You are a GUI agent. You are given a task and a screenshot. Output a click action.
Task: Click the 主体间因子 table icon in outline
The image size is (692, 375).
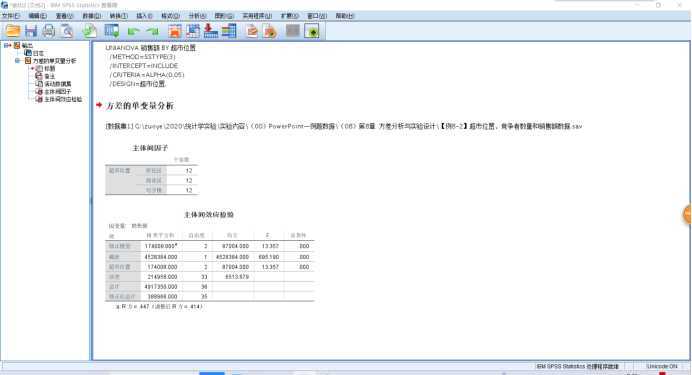coord(39,91)
